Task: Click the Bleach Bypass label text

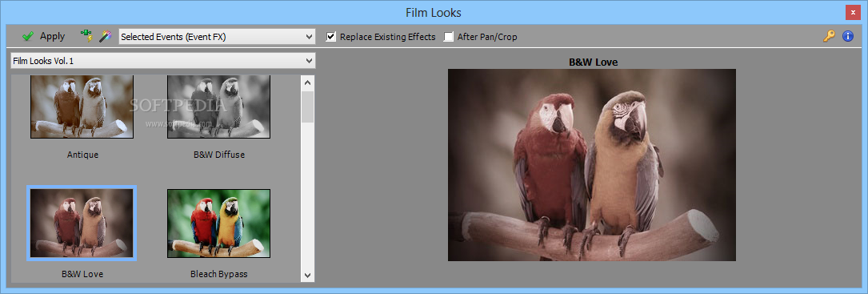Action: coord(218,274)
